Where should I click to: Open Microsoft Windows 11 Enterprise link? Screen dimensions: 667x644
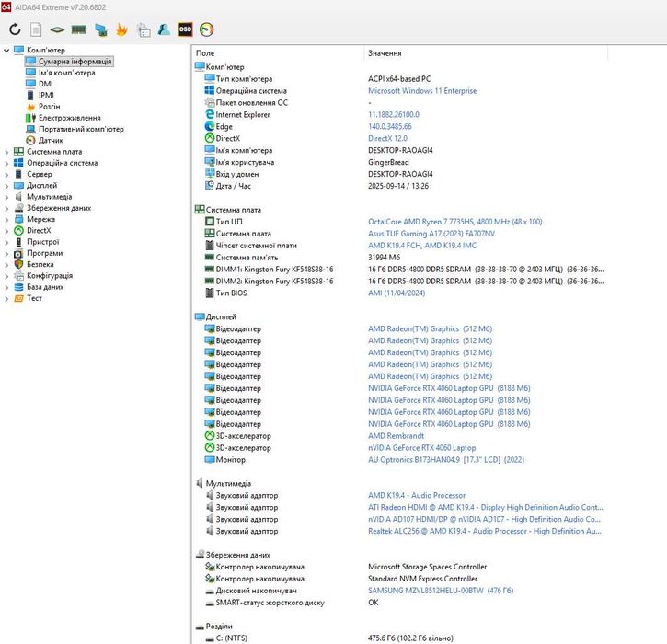(x=422, y=90)
